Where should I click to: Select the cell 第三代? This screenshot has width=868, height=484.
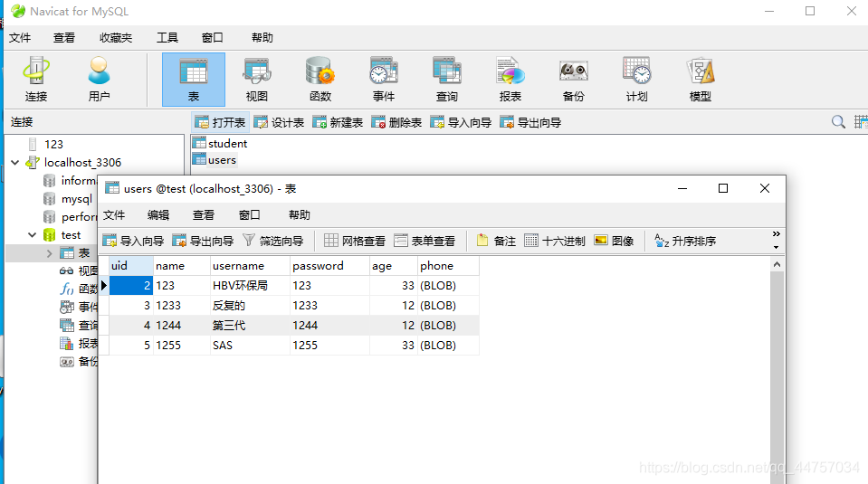(250, 326)
